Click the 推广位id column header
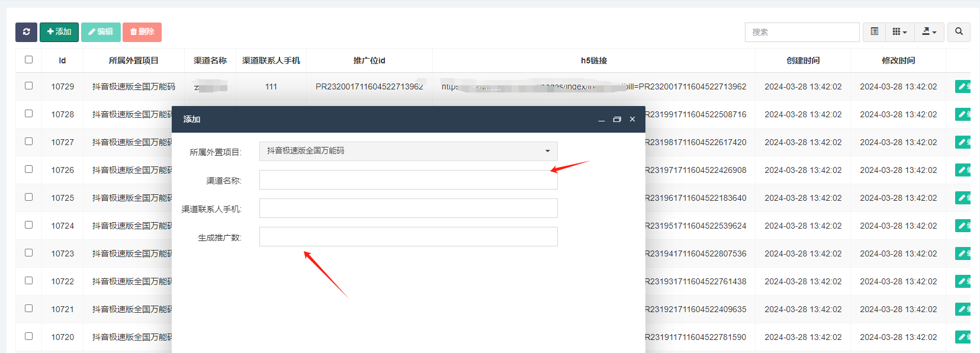 [369, 60]
